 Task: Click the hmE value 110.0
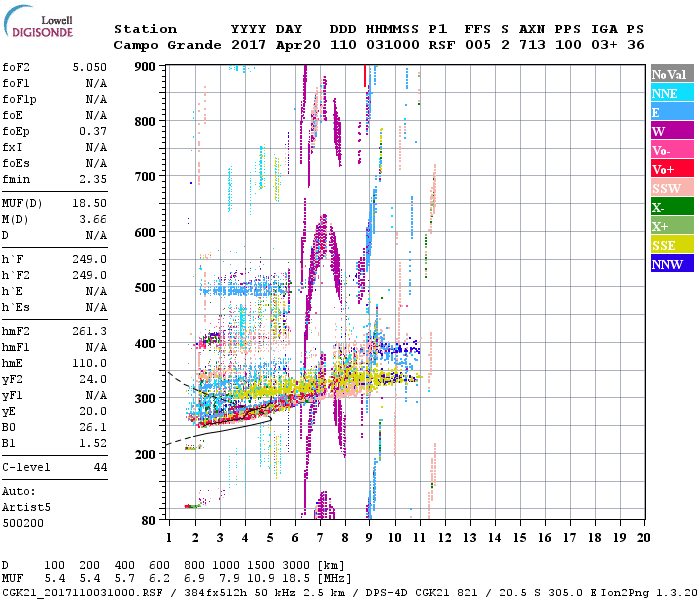coord(90,363)
